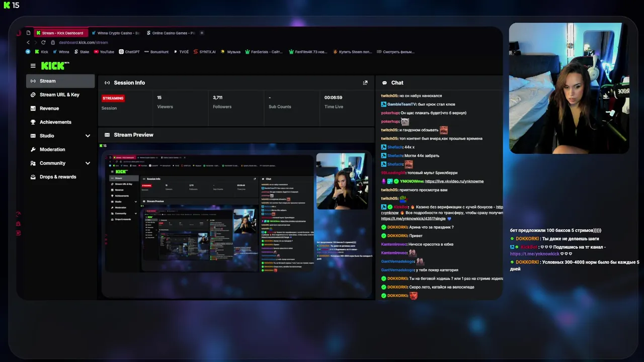The image size is (644, 362).
Task: Click the Community people icon in the sidebar
Action: (x=33, y=163)
